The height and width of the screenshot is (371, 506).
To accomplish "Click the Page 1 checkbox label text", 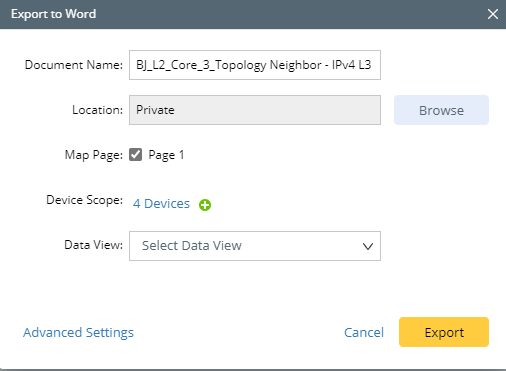I will click(x=166, y=155).
